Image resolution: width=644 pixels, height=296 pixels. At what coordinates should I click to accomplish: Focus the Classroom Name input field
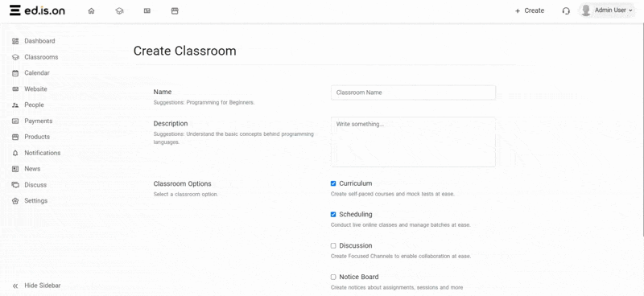tap(413, 92)
